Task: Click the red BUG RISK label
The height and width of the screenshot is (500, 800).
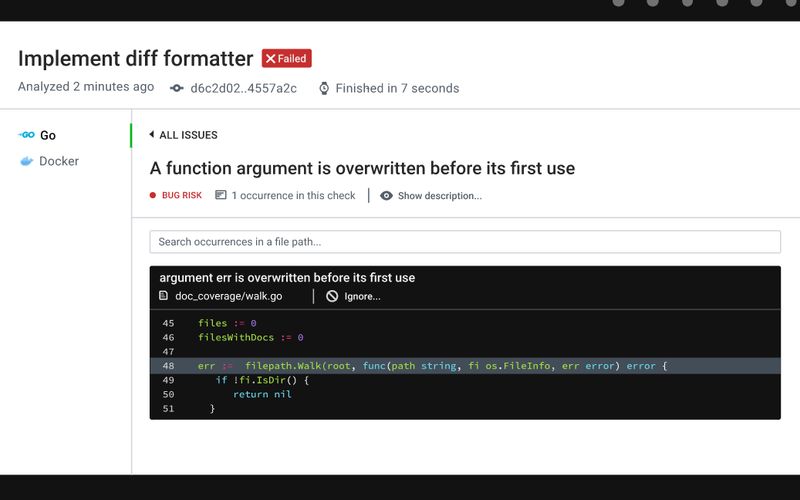Action: pos(182,195)
